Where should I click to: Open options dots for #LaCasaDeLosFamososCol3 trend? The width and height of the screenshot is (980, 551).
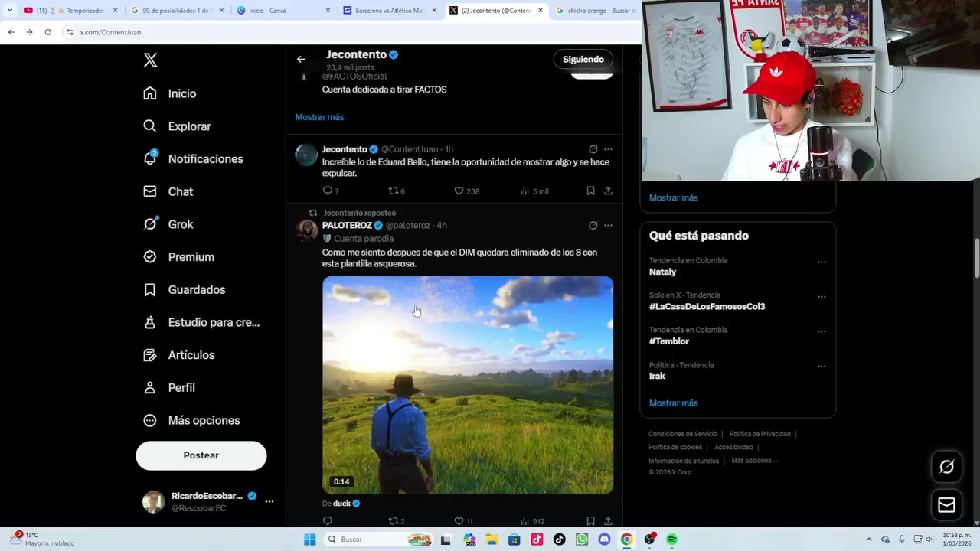(x=822, y=297)
